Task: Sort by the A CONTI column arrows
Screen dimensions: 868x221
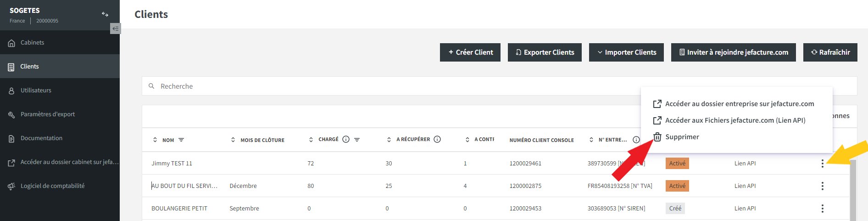Action: pyautogui.click(x=467, y=140)
